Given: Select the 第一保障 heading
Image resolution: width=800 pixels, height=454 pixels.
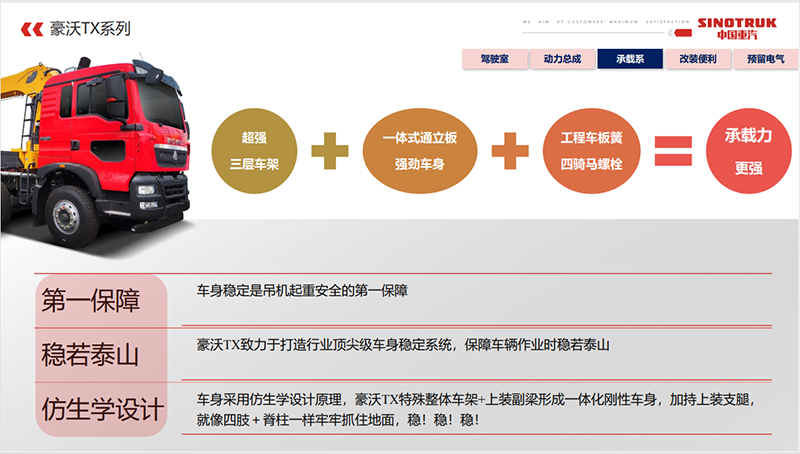Looking at the screenshot, I should tap(91, 300).
